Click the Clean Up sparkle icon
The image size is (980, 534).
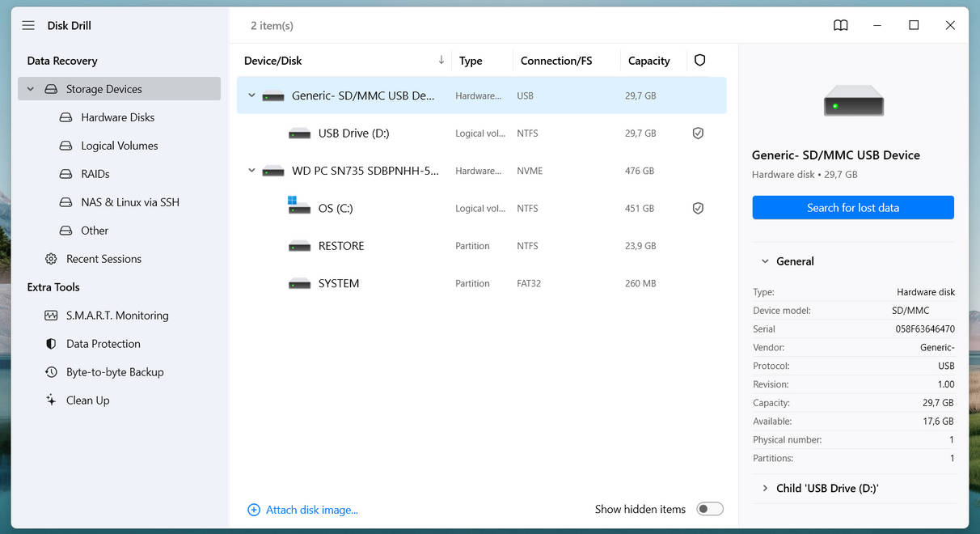tap(51, 400)
